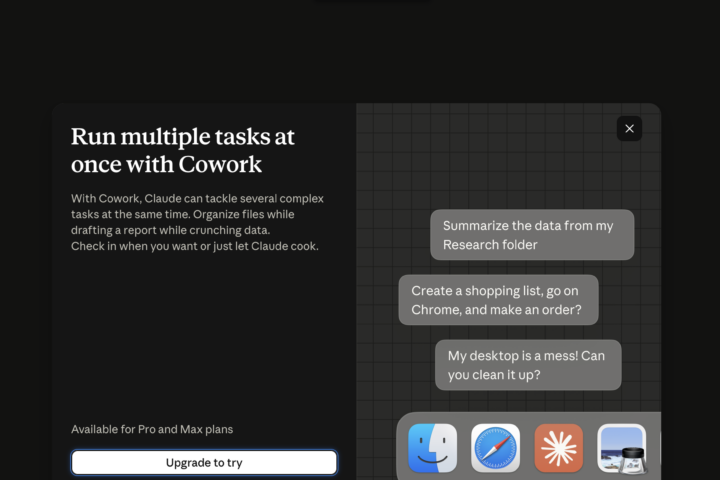Screen dimensions: 720x480
Task: Click 'you clean it up?' text line
Action: coord(494,375)
